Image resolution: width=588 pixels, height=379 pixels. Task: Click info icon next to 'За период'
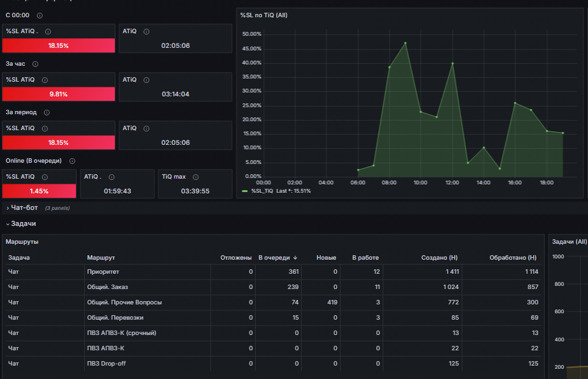click(x=47, y=112)
